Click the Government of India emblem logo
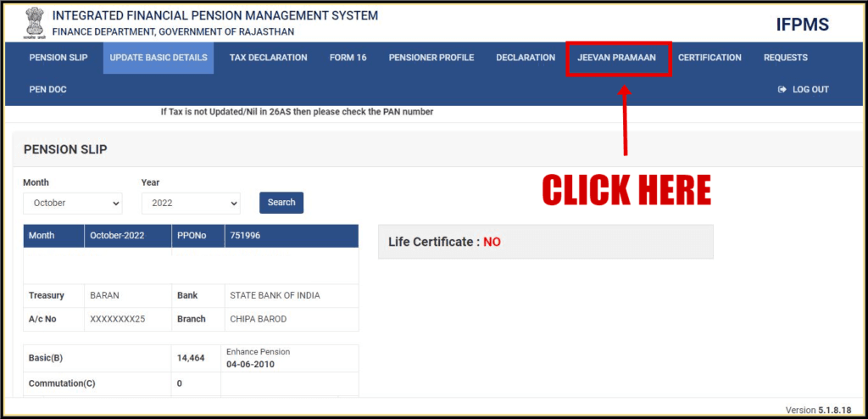Image resolution: width=868 pixels, height=419 pixels. point(35,23)
